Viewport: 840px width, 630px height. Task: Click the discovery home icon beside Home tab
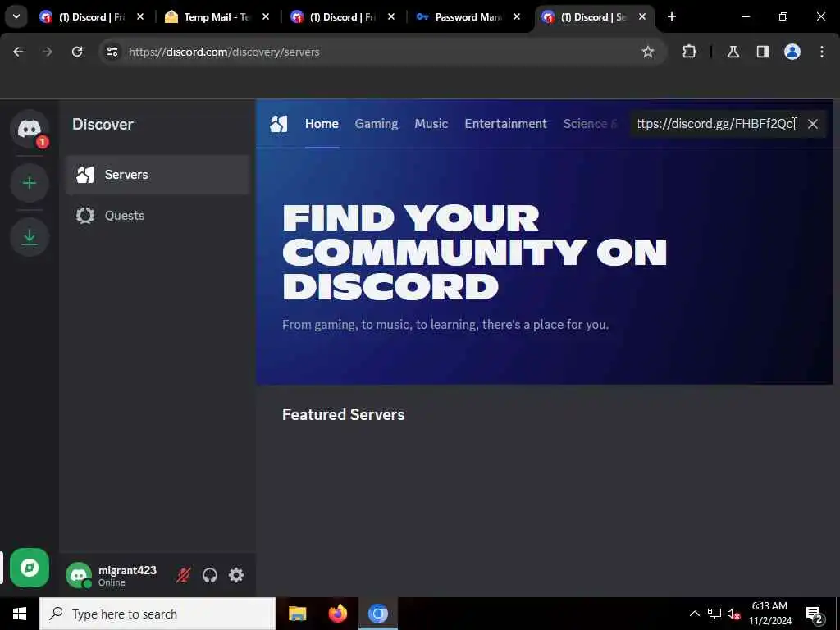pyautogui.click(x=279, y=124)
